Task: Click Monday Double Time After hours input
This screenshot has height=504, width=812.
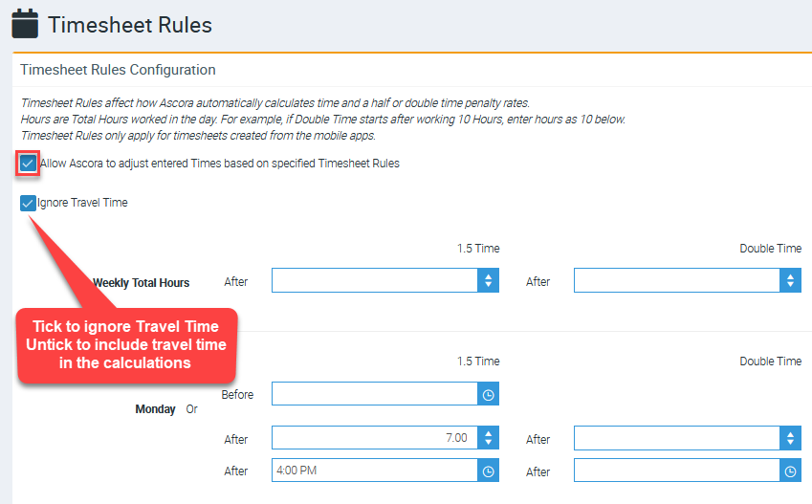Action: (676, 438)
